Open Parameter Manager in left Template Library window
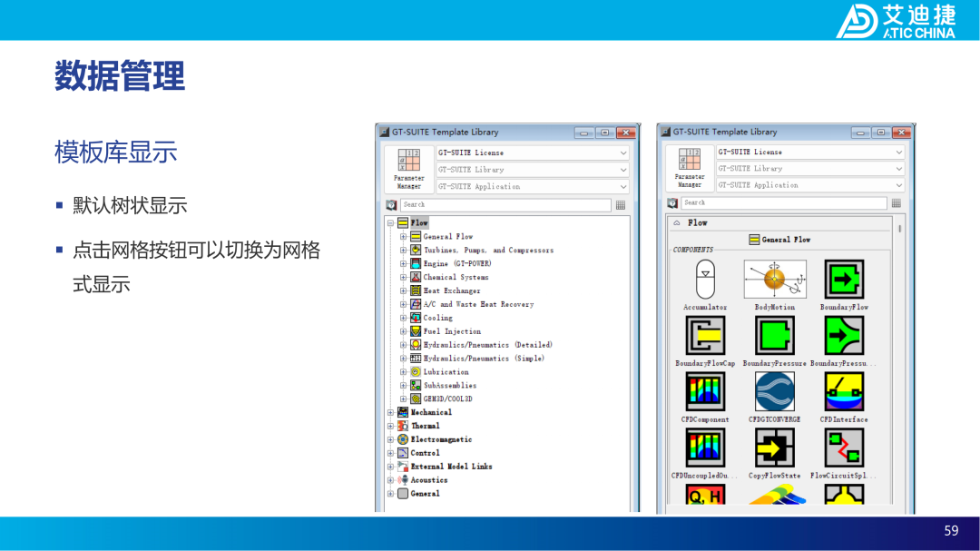 coord(408,169)
